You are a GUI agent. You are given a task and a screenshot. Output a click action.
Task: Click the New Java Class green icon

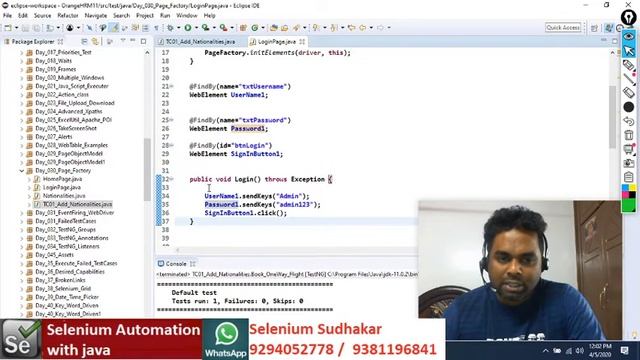[x=255, y=28]
